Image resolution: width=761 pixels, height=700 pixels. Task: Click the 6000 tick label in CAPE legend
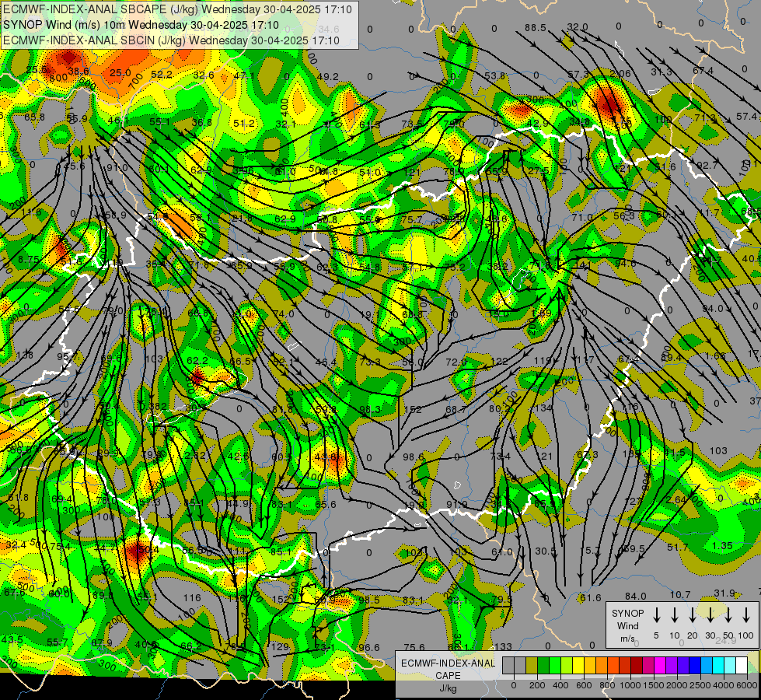(747, 685)
